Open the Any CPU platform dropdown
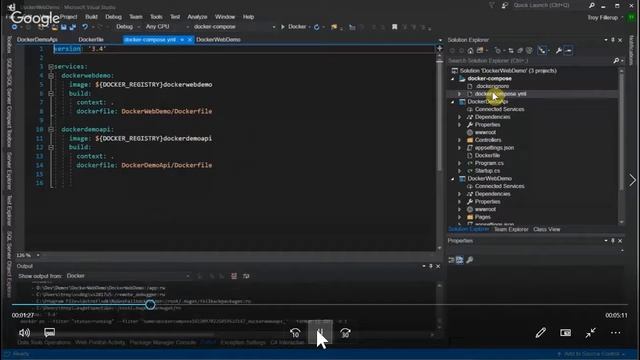The width and height of the screenshot is (640, 360). (x=167, y=27)
